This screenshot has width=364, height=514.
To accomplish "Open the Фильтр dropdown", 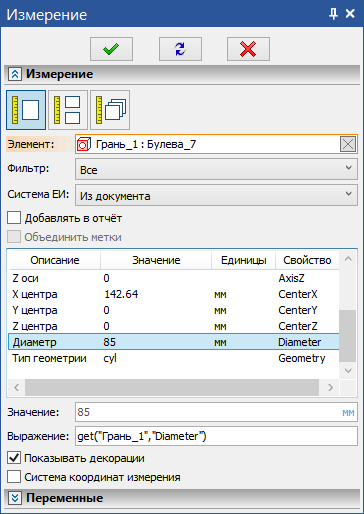I will [216, 170].
